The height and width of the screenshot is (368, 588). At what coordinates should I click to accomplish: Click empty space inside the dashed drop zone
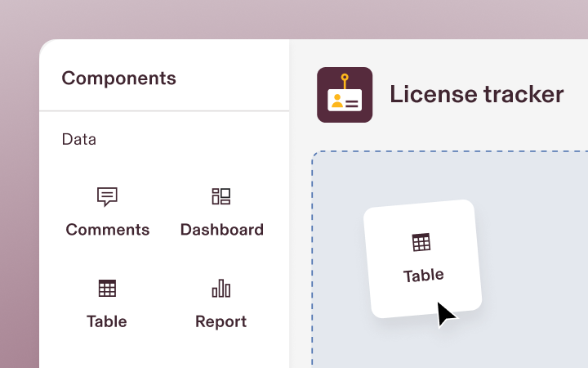(x=532, y=226)
